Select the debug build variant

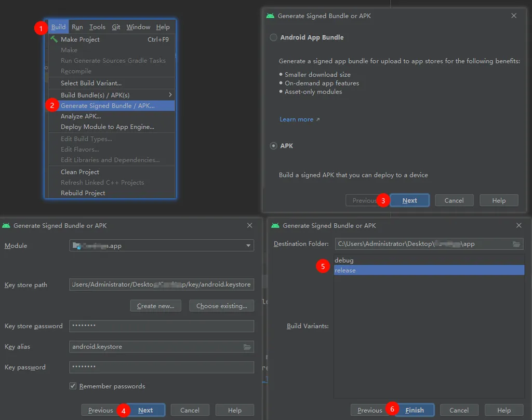(429, 260)
